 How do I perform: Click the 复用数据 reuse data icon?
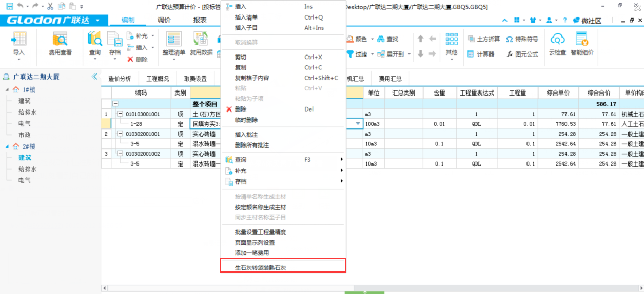tap(201, 43)
